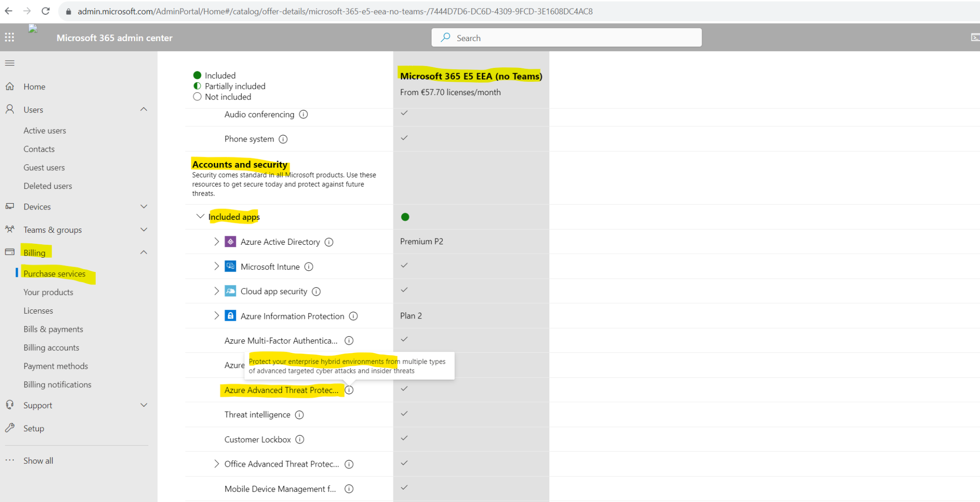
Task: Show the Audio conferencing info tooltip
Action: (x=303, y=114)
